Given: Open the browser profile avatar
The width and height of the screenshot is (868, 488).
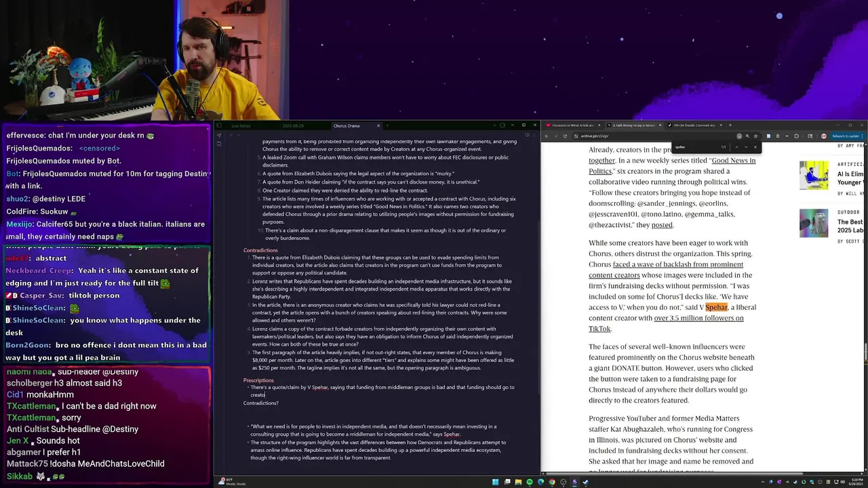Looking at the screenshot, I should [x=823, y=136].
